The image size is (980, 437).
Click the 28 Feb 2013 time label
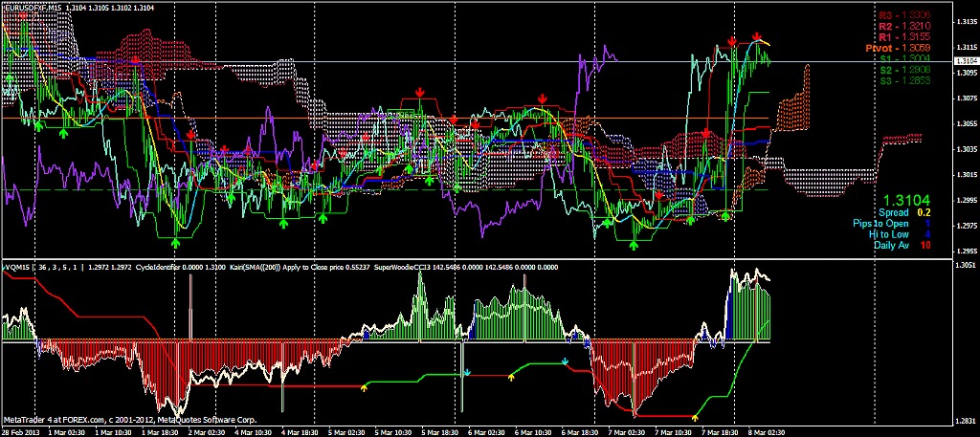click(x=19, y=431)
